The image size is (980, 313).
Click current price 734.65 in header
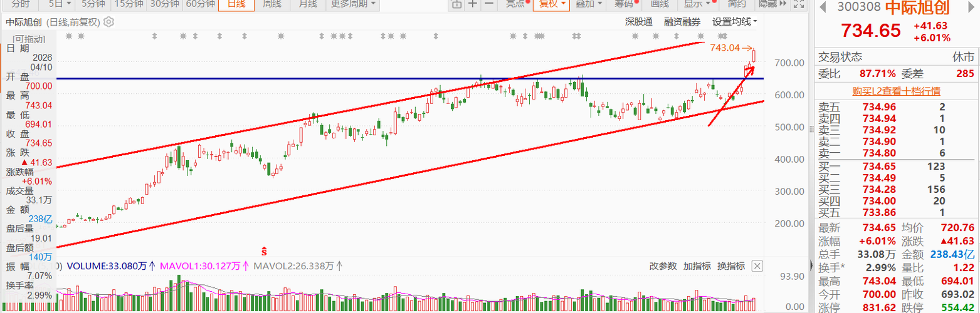[x=871, y=31]
